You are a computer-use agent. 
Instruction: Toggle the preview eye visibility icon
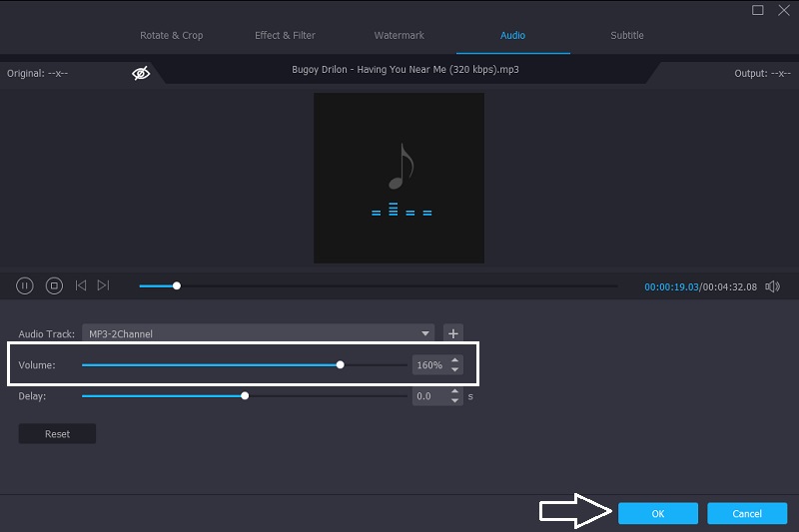coord(141,73)
